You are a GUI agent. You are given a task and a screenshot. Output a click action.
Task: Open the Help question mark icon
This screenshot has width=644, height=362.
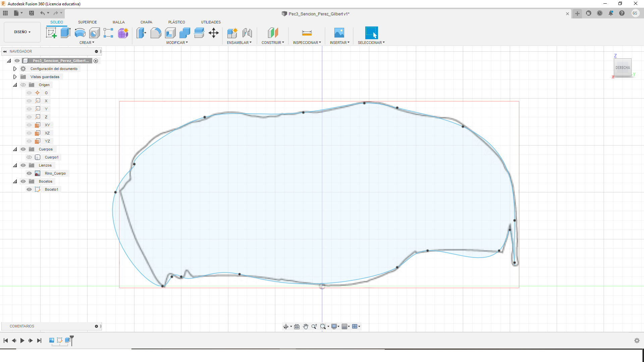click(x=622, y=13)
